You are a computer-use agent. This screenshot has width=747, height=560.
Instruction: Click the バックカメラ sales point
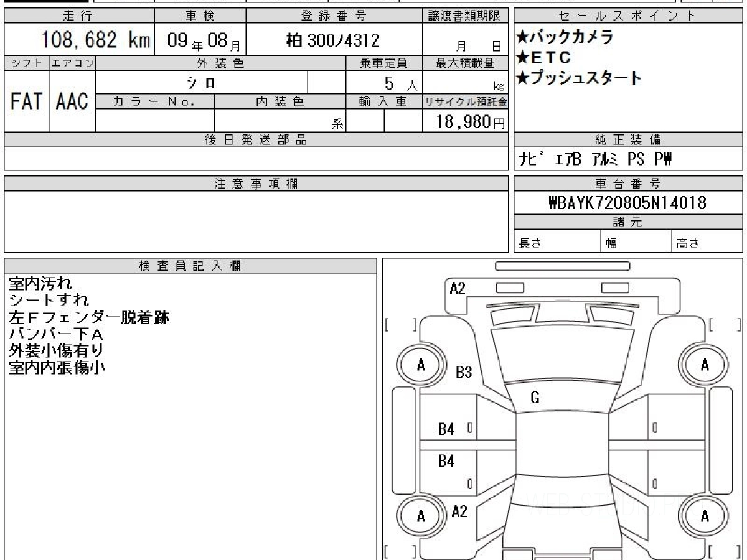pyautogui.click(x=565, y=37)
